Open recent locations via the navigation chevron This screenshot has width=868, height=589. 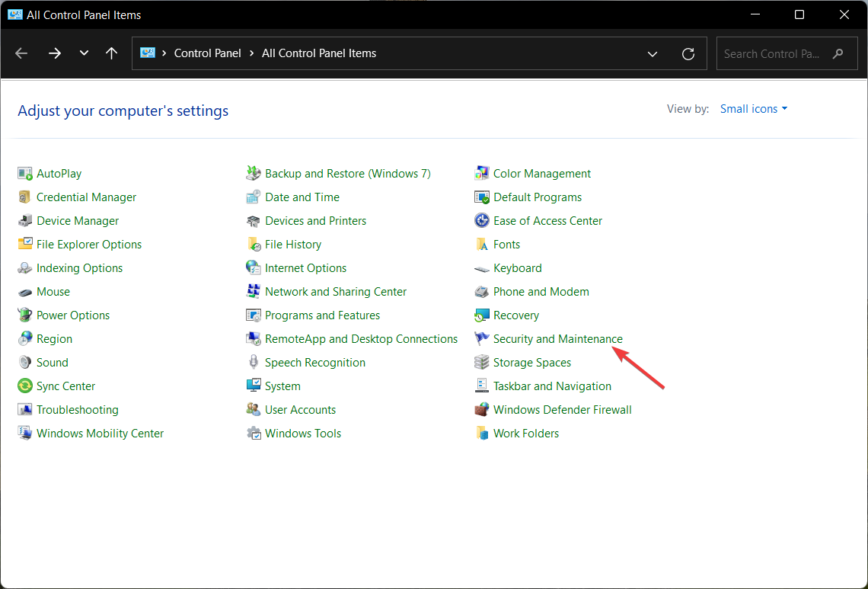click(x=84, y=53)
